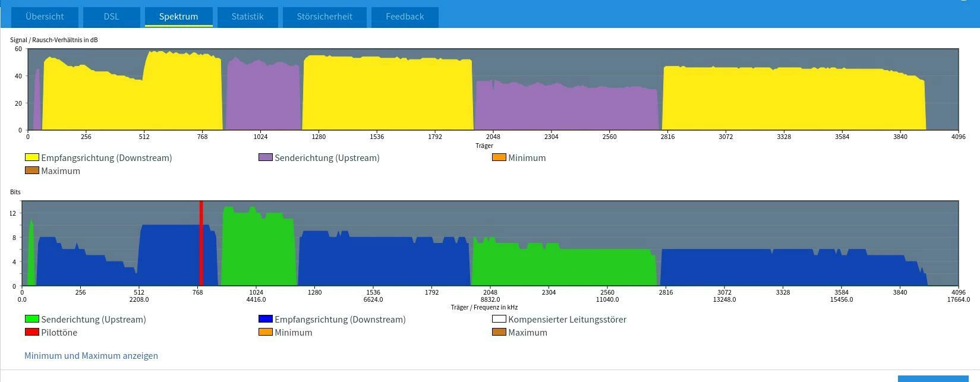This screenshot has width=980, height=382.
Task: Click blue Empfangsrichtung (Downstream) swatch in Bits legend
Action: 266,319
